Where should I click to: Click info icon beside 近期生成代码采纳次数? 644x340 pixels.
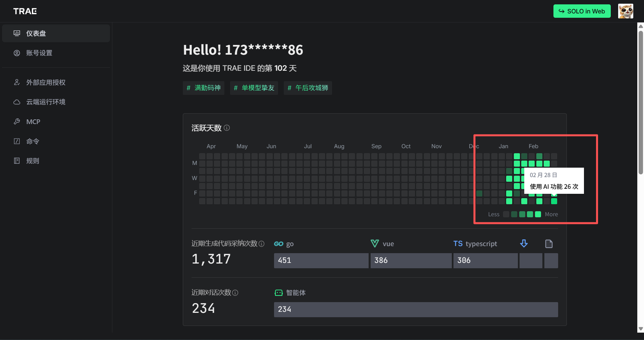coord(262,244)
